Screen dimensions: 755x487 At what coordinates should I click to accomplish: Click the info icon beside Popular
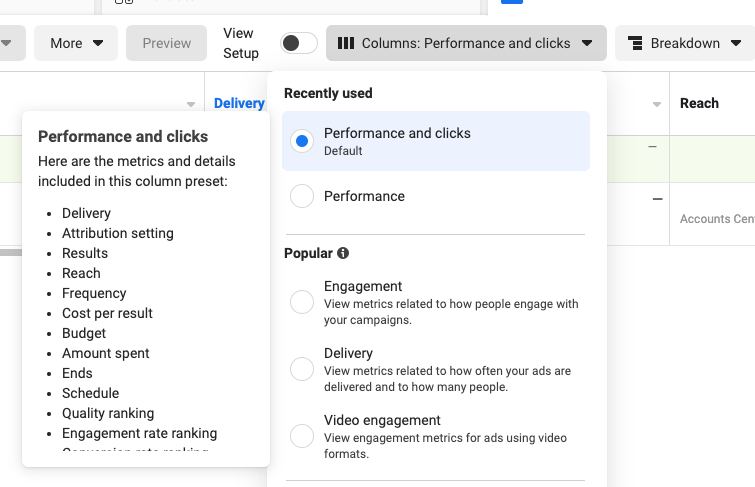(x=343, y=254)
